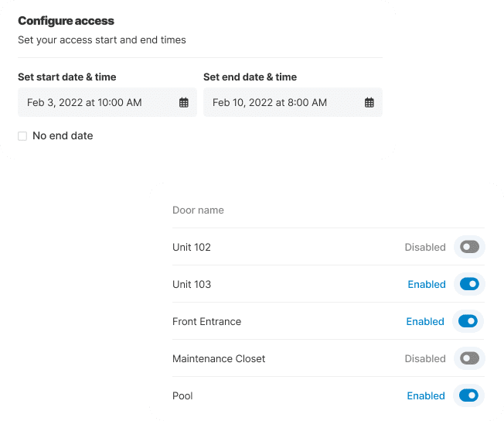This screenshot has height=421, width=504.
Task: Click the end date calendar icon
Action: tap(369, 102)
